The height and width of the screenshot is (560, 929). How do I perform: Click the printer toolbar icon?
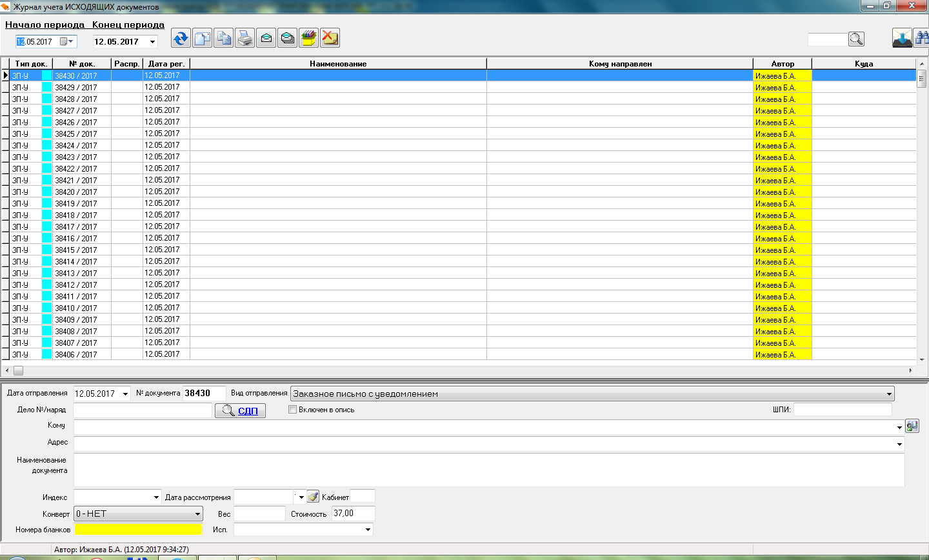point(245,38)
